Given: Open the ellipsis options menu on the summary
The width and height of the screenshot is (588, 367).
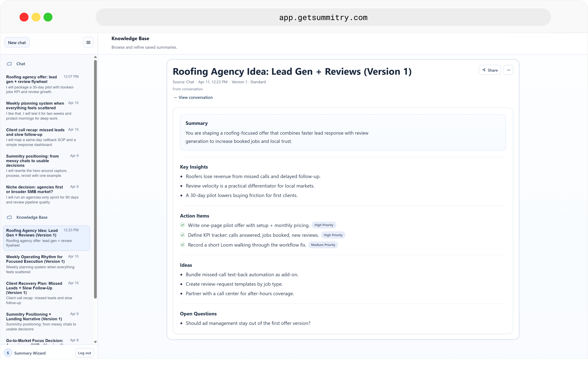Looking at the screenshot, I should point(508,70).
